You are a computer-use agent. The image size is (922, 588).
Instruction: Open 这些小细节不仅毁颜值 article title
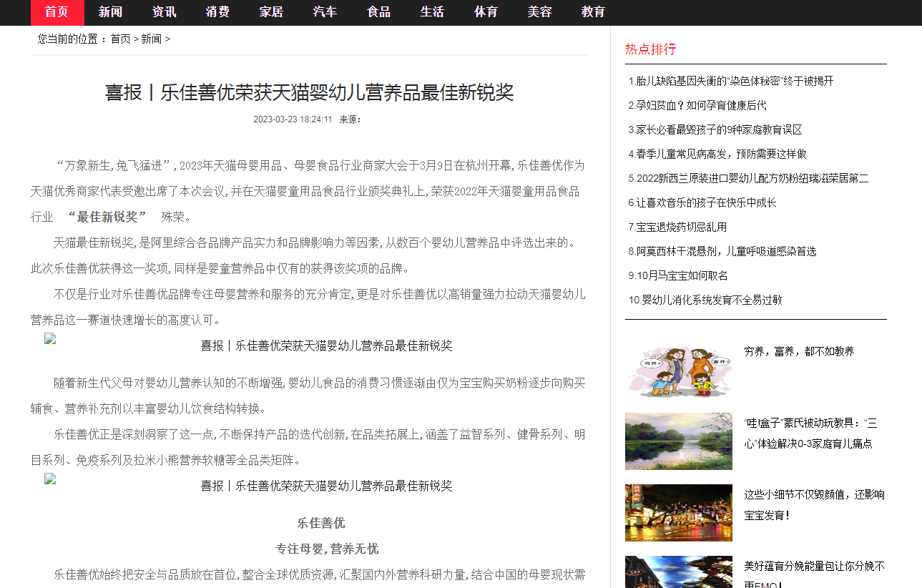(x=814, y=504)
